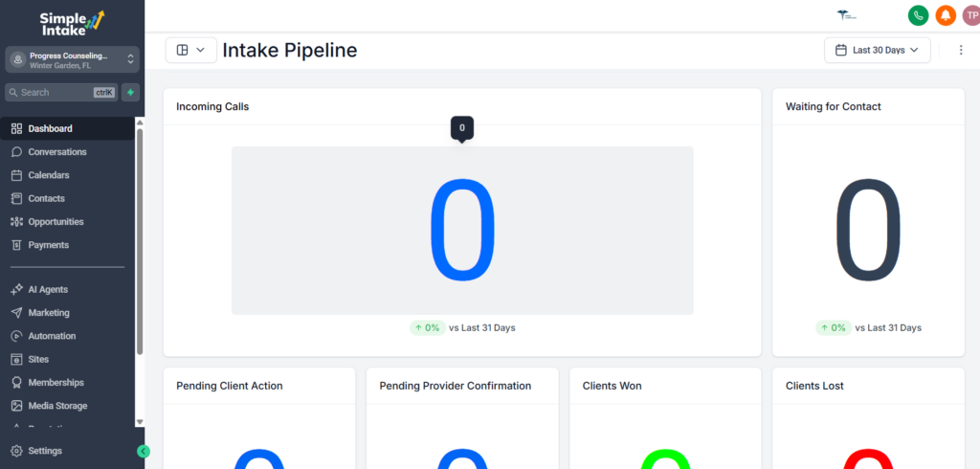This screenshot has height=469, width=980.
Task: Open Automation from the sidebar
Action: coord(52,336)
